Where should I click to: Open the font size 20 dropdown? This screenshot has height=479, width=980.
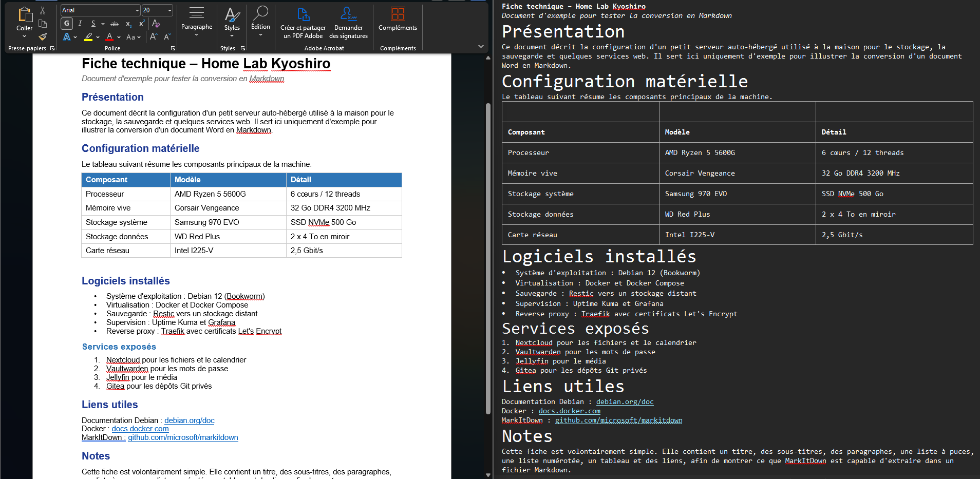(169, 10)
